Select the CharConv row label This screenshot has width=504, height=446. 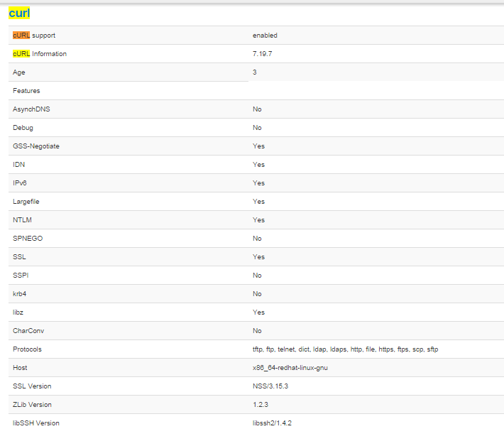tap(28, 331)
